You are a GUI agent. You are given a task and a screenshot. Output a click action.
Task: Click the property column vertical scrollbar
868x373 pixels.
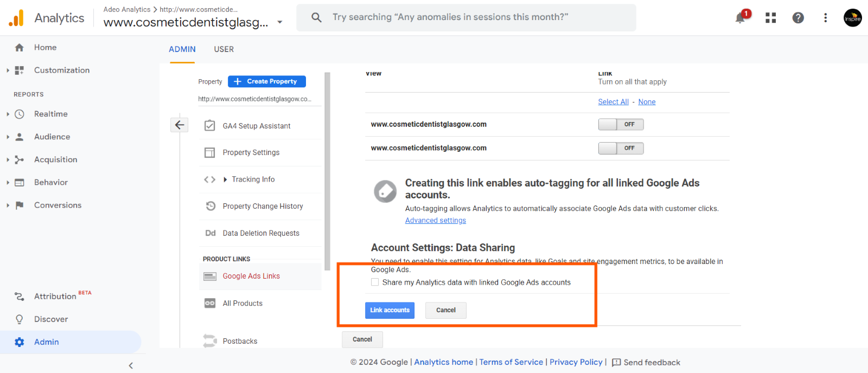coord(327,171)
